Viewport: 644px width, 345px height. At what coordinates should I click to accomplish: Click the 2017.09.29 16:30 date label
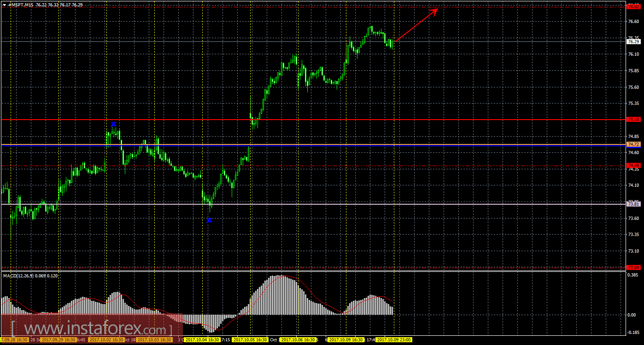[x=59, y=340]
